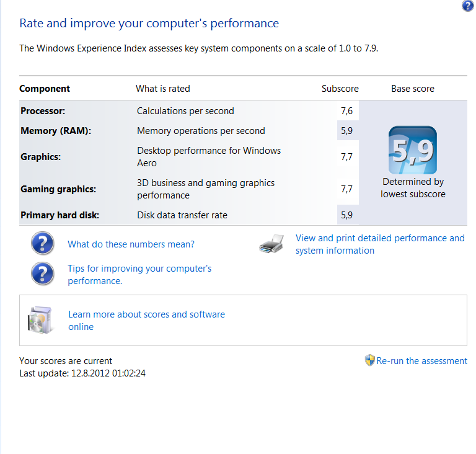Click the Subscore column header
Viewport: 476px width, 454px height.
point(340,89)
